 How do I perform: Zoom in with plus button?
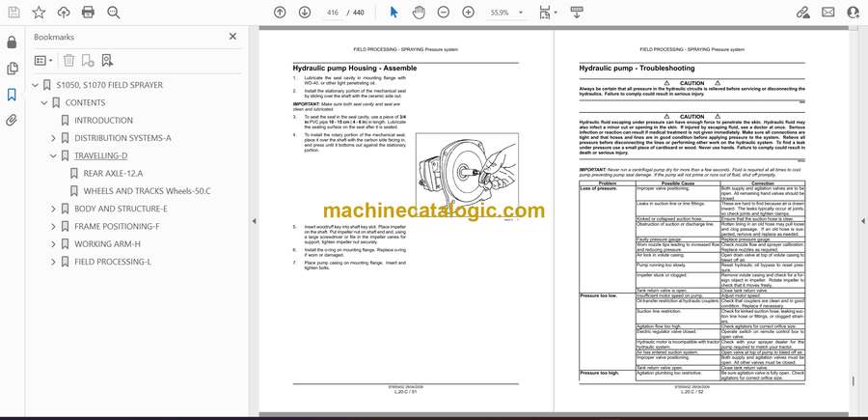pos(469,13)
